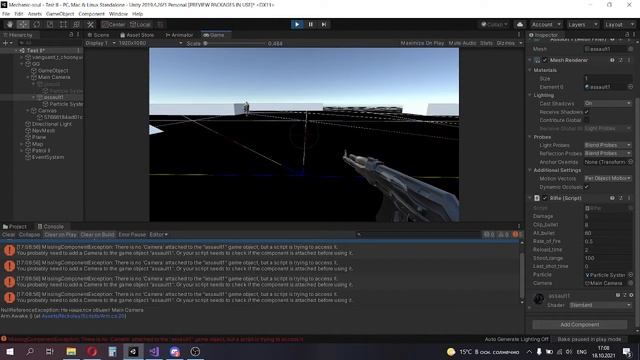Toggle the Dynamic Occlusion checkbox
640x360 pixels.
(587, 187)
